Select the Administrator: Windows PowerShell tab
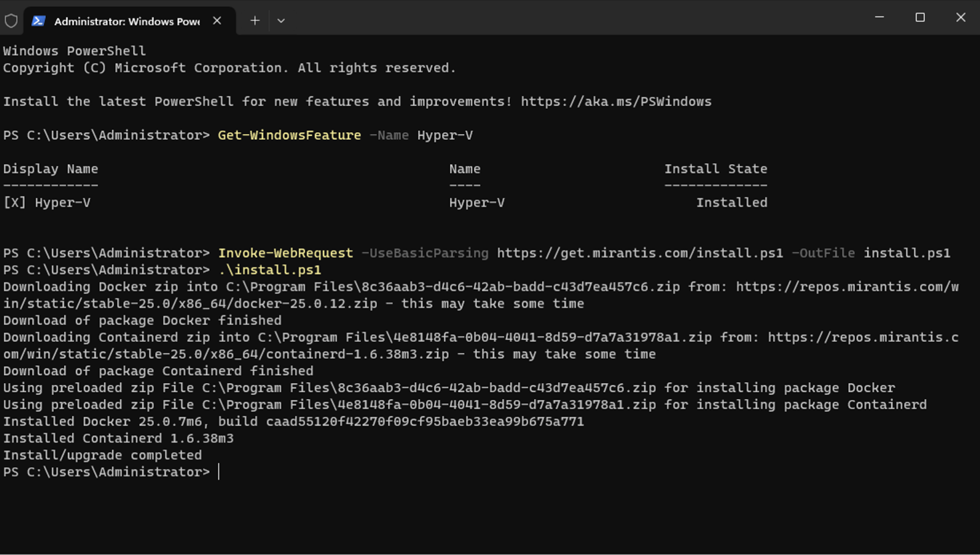 [130, 21]
